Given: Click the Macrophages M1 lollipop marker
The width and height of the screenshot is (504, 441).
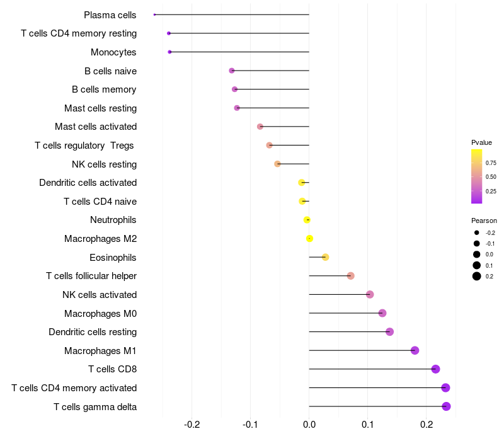Looking at the screenshot, I should (x=415, y=350).
